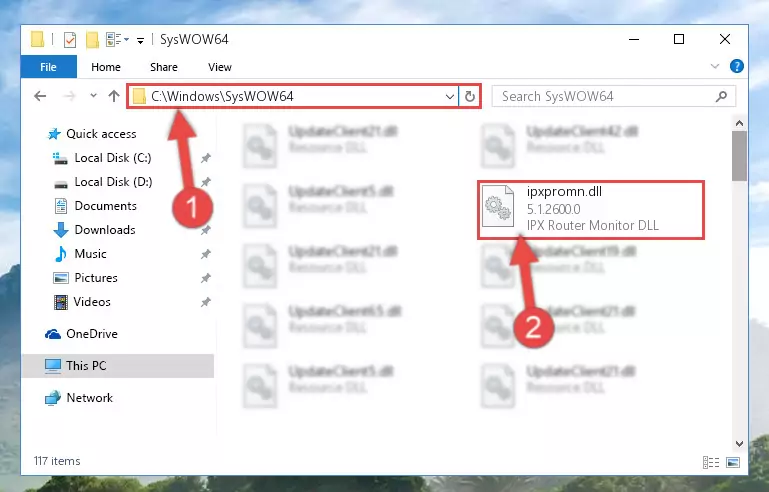Open the Customize Quick Access Toolbar dropdown arrow
The image size is (769, 492).
point(140,41)
